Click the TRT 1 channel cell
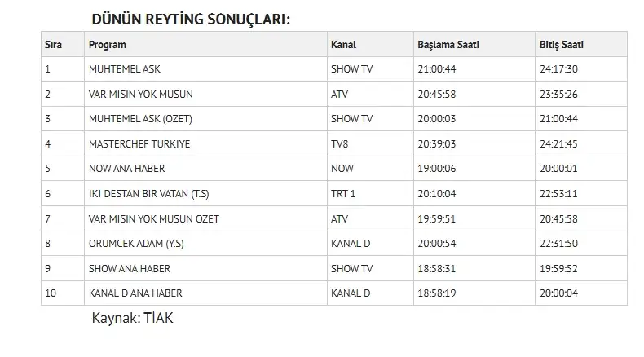644x357 pixels. [370, 193]
